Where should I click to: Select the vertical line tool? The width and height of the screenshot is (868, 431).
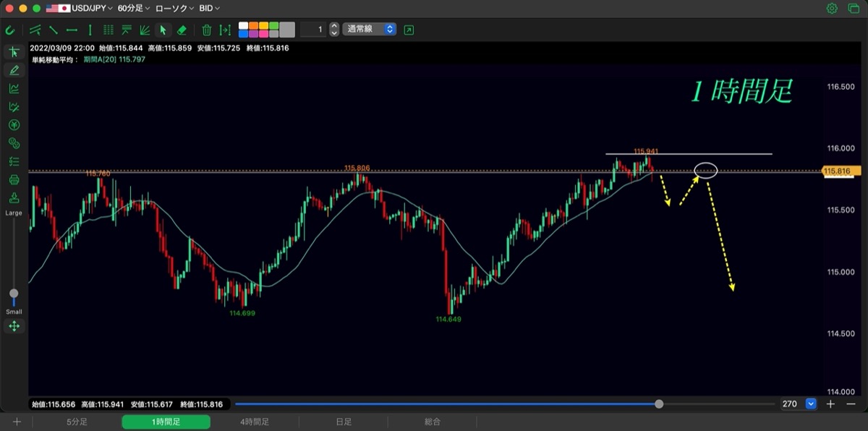coord(90,30)
